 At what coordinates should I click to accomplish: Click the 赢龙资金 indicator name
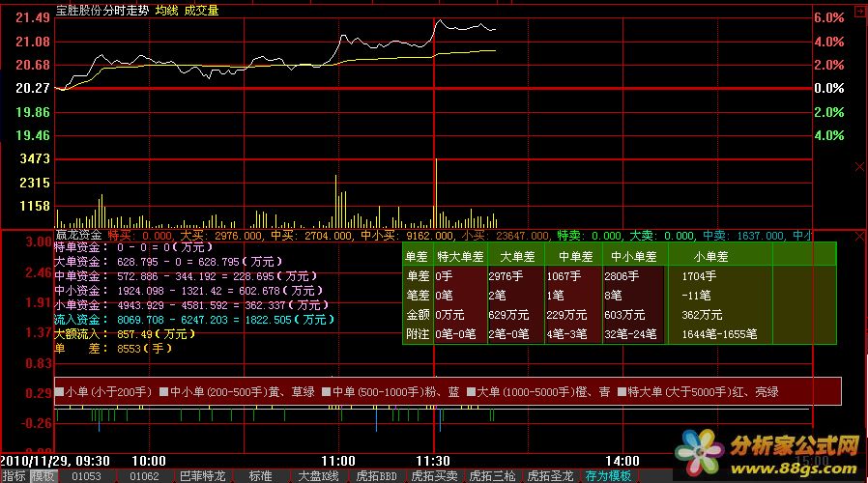click(x=78, y=236)
